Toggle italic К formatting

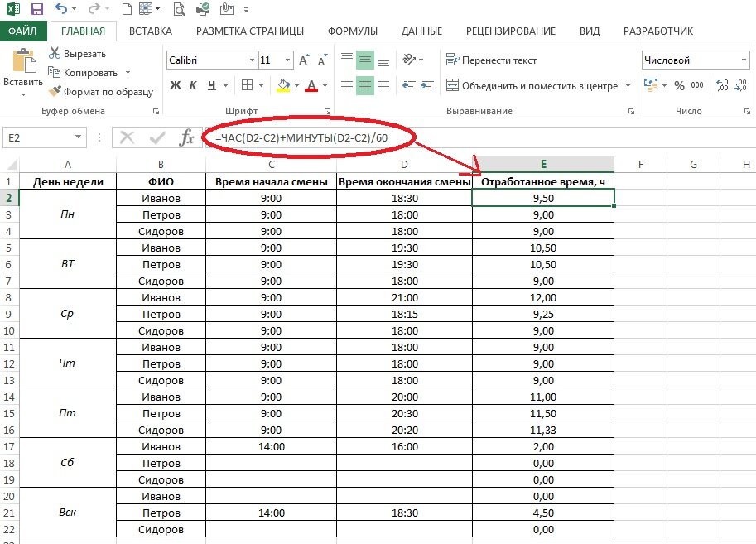(193, 85)
